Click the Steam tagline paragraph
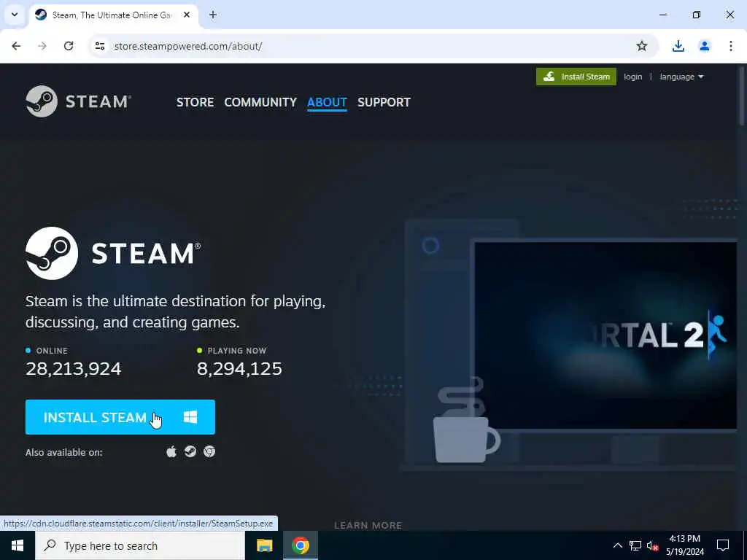The height and width of the screenshot is (560, 747). [175, 311]
